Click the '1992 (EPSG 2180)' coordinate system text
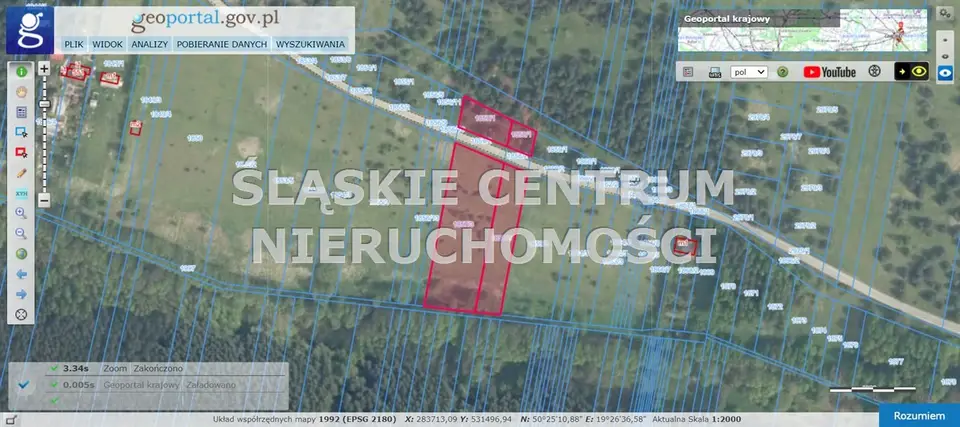960x427 pixels. click(359, 419)
